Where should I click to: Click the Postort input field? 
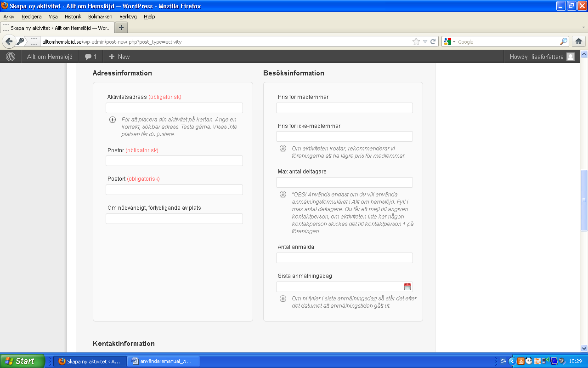coord(174,190)
